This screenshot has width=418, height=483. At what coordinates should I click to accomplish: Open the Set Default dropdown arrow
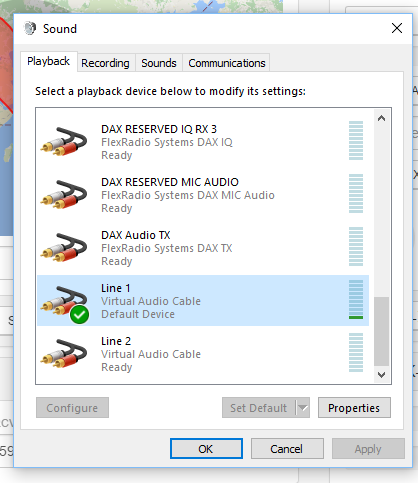coord(303,407)
